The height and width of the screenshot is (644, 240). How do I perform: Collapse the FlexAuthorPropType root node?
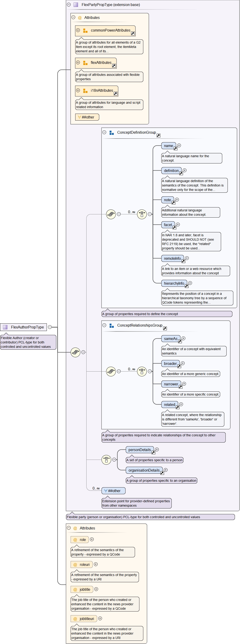click(50, 327)
